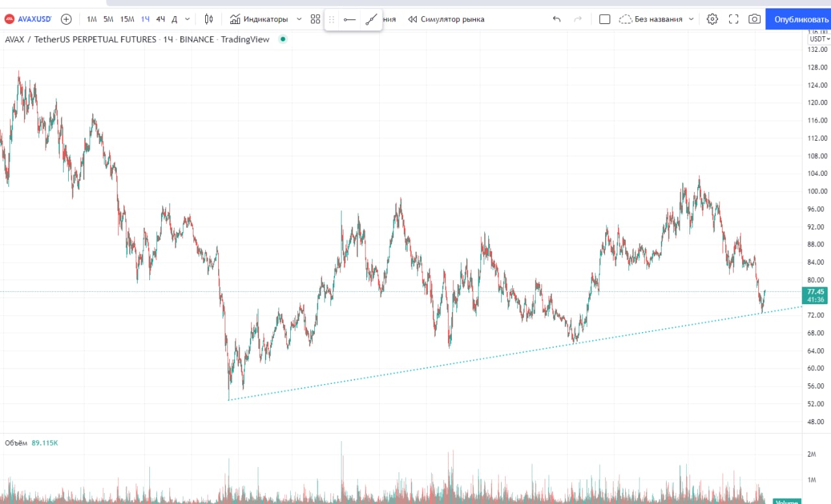Click the 1M volume scale label
Image resolution: width=831 pixels, height=504 pixels.
tap(812, 480)
